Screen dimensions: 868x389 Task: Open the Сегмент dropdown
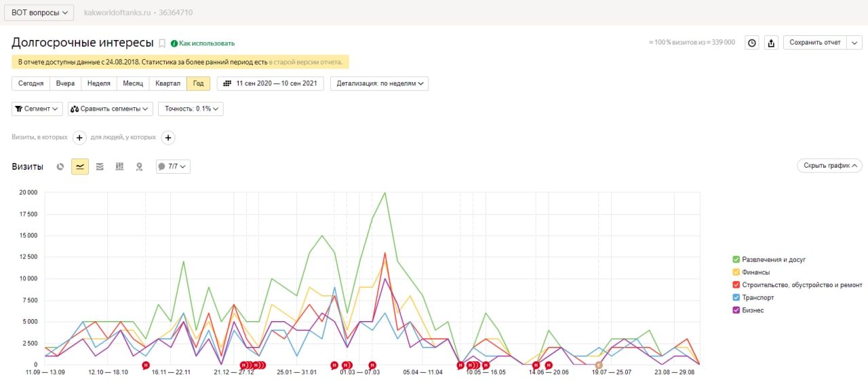click(x=37, y=109)
